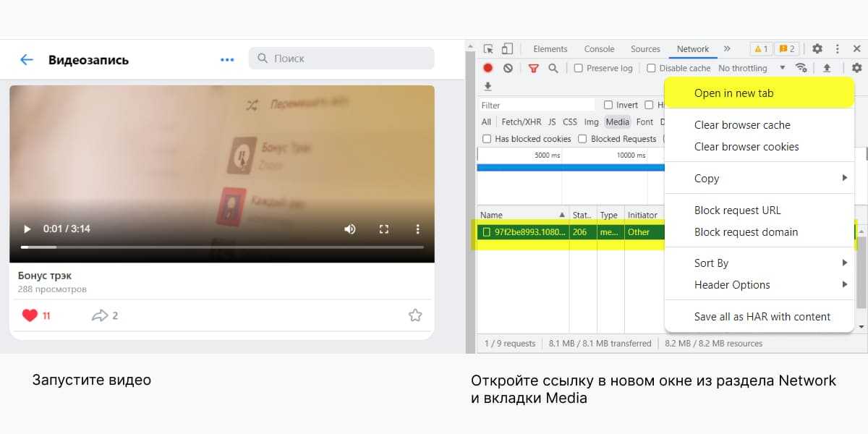The width and height of the screenshot is (868, 434).
Task: Check the Has blocked cookies checkbox
Action: coord(487,139)
